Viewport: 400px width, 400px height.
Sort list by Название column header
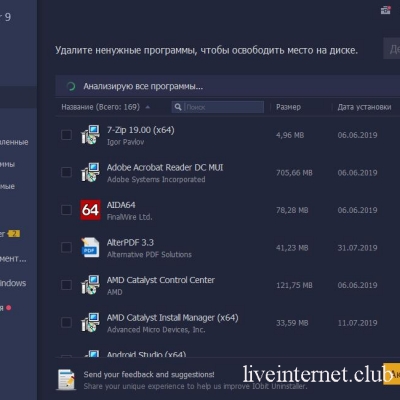(100, 107)
